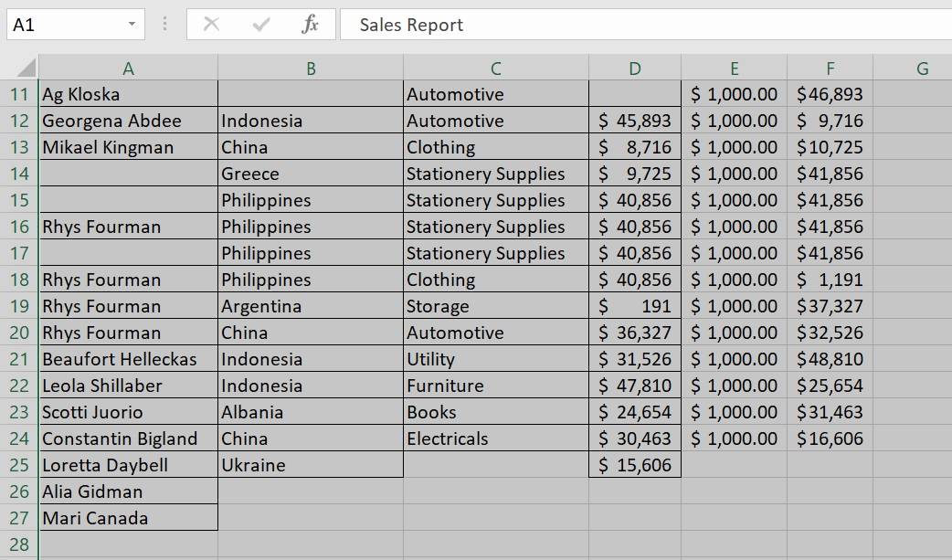
Task: Click the cell showing $15,606
Action: (635, 465)
